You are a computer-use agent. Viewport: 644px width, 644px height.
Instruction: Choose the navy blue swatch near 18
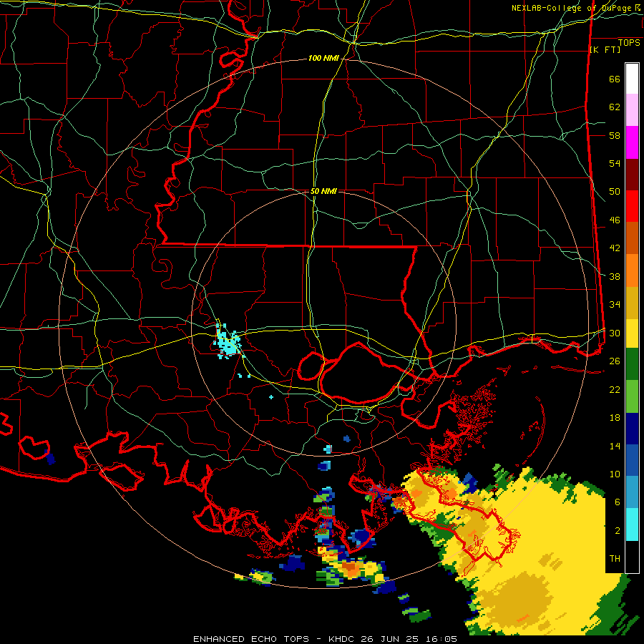(x=632, y=429)
